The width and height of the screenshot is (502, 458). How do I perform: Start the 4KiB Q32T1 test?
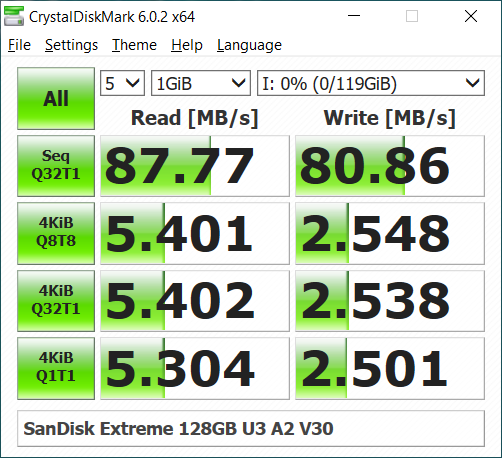pyautogui.click(x=56, y=301)
